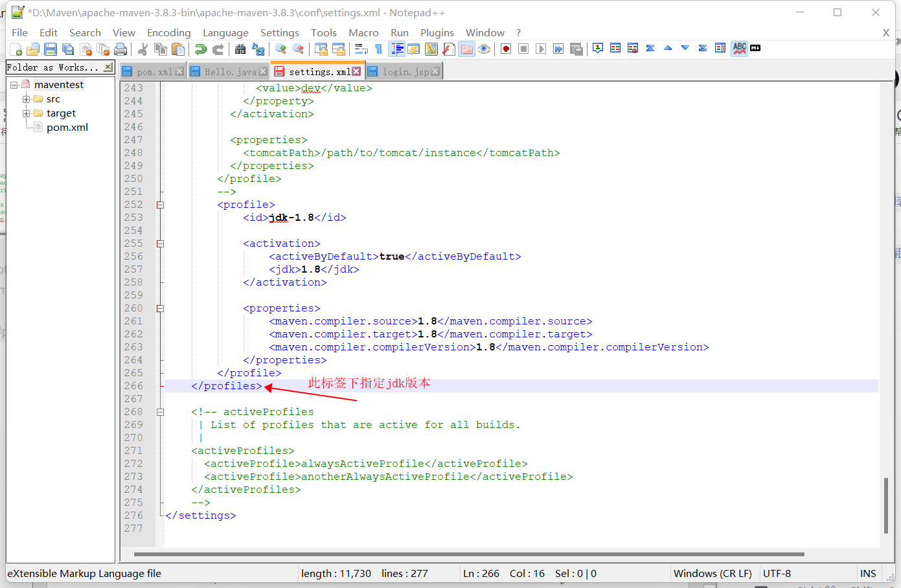Click line number 263 in margin

coord(133,347)
